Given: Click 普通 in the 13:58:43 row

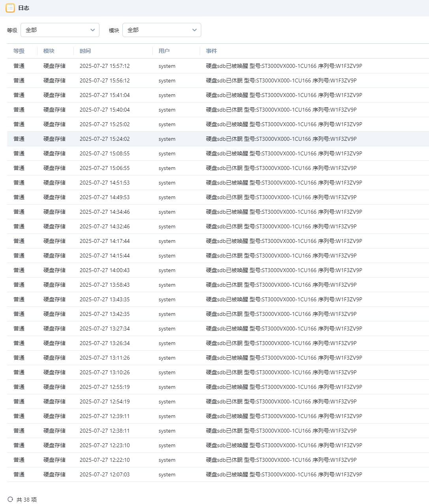Looking at the screenshot, I should (19, 285).
